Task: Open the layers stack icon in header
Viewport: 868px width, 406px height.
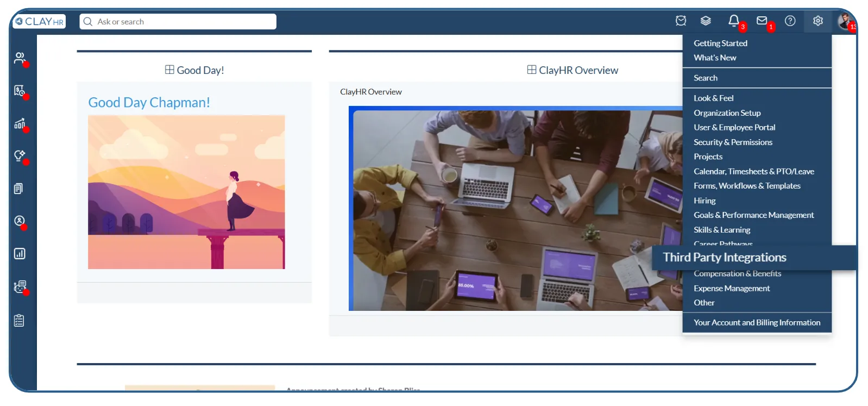Action: click(x=706, y=21)
